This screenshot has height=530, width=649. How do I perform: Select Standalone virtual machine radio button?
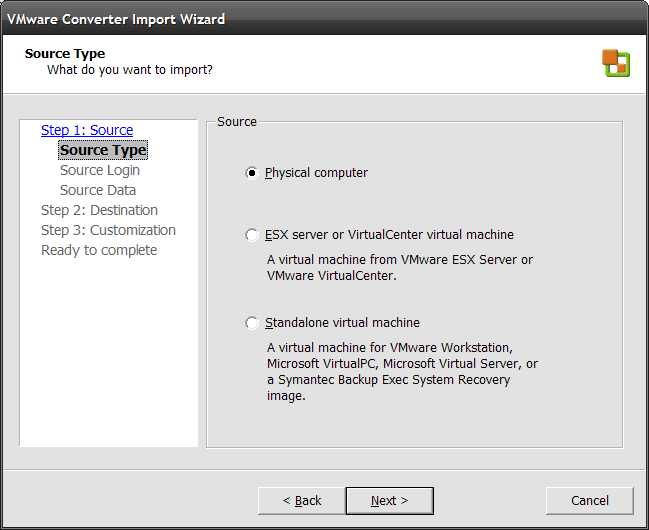coord(252,323)
